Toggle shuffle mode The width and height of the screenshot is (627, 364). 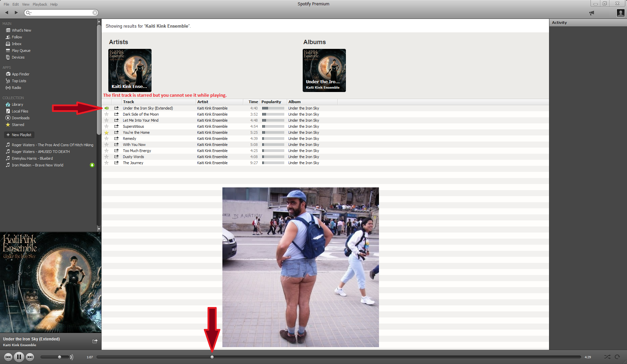click(607, 357)
